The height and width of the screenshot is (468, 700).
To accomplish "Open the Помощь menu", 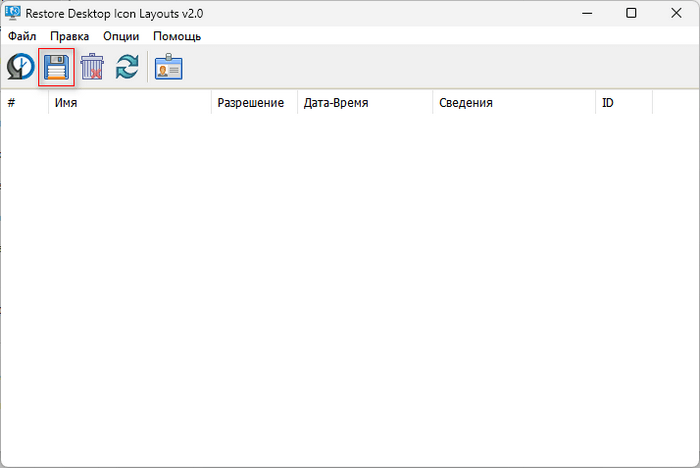I will [177, 36].
